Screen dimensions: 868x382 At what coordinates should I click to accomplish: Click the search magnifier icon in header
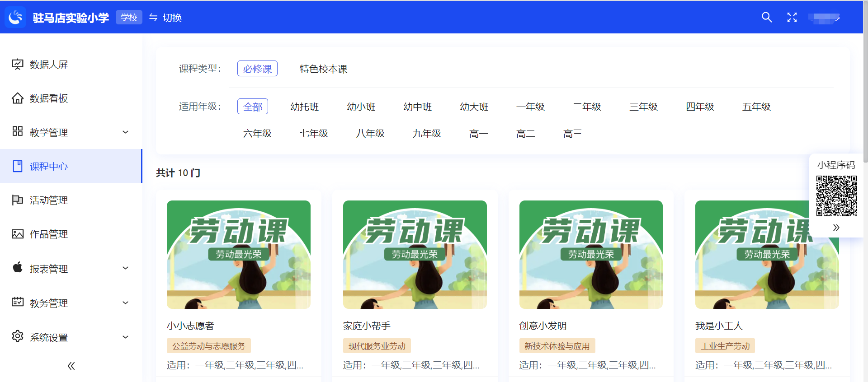(766, 18)
